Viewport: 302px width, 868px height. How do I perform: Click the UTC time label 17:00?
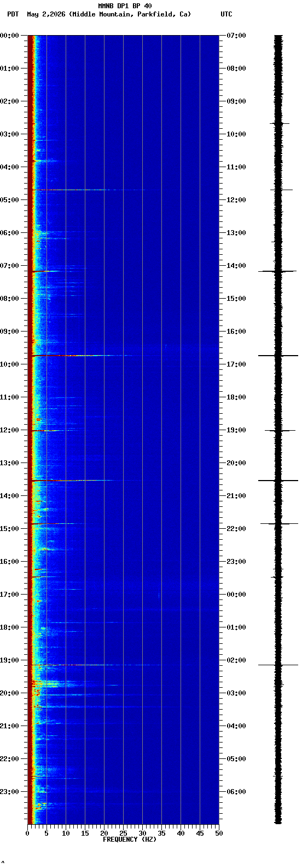coord(236,364)
